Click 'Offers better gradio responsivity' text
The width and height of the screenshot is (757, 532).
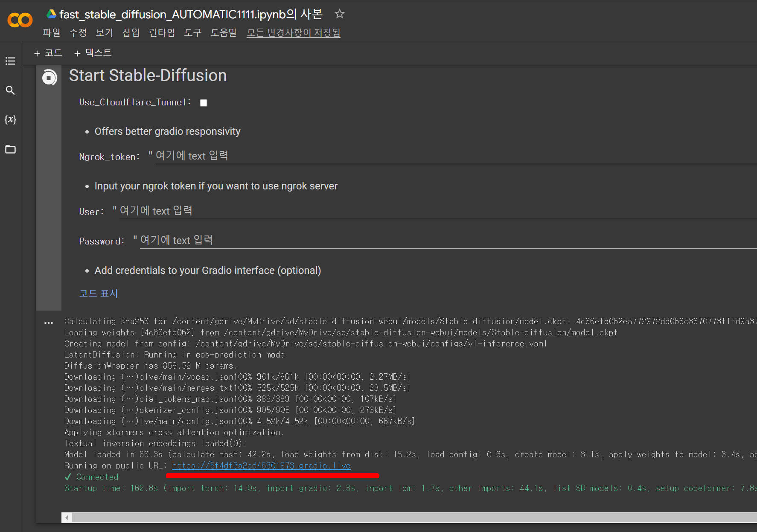tap(167, 131)
